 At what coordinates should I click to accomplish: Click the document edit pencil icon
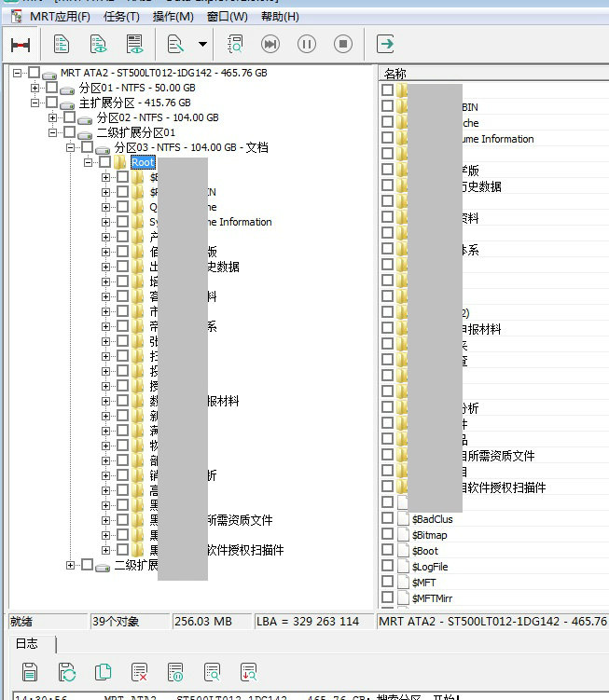[175, 44]
